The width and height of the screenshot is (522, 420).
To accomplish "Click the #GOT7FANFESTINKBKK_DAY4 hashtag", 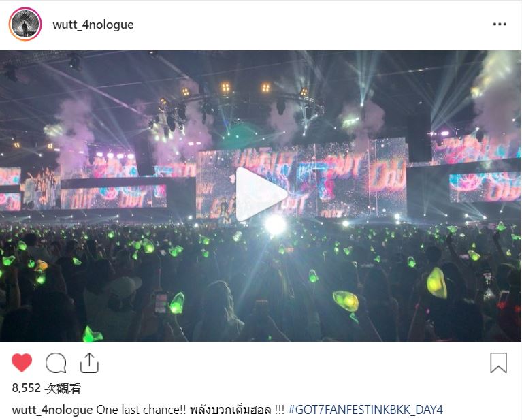I will pyautogui.click(x=365, y=409).
